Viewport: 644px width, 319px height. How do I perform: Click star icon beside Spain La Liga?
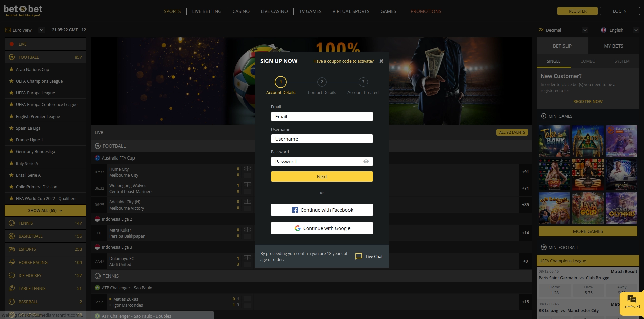click(x=11, y=128)
